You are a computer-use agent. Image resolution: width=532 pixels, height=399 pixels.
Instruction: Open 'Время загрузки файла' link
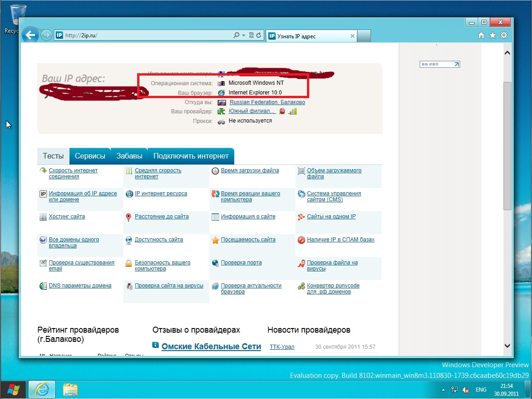(250, 170)
